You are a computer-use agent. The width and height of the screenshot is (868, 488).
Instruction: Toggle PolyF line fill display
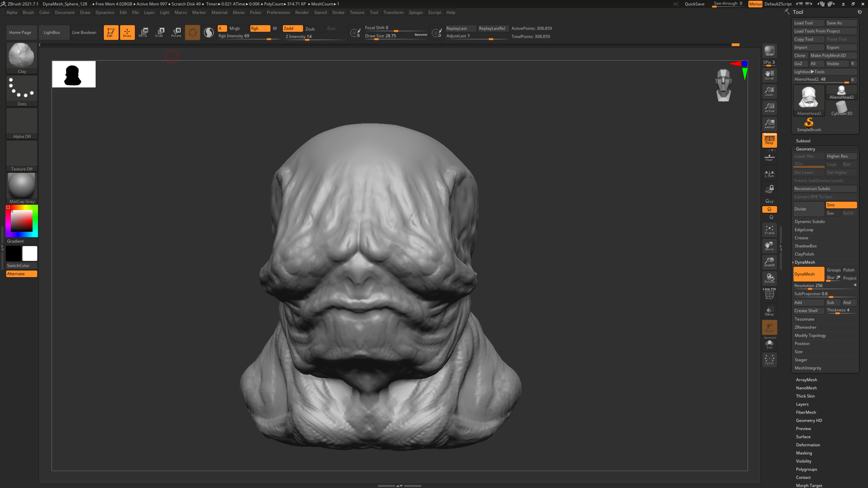769,294
